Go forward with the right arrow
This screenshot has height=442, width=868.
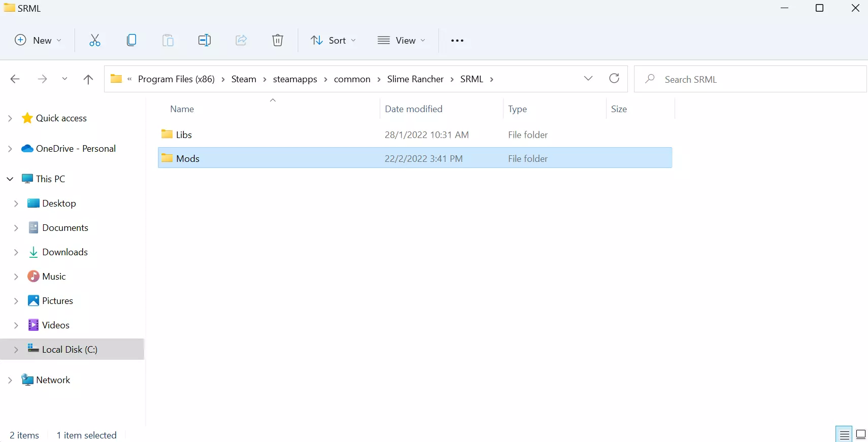pyautogui.click(x=42, y=79)
